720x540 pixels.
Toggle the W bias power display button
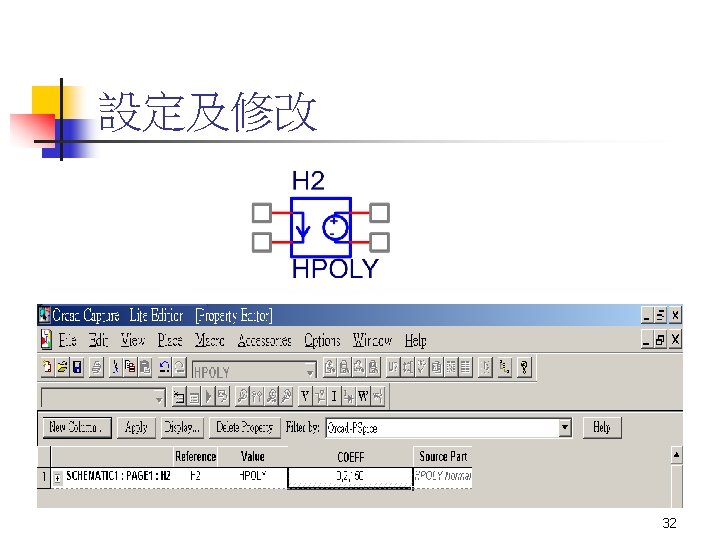[x=363, y=396]
